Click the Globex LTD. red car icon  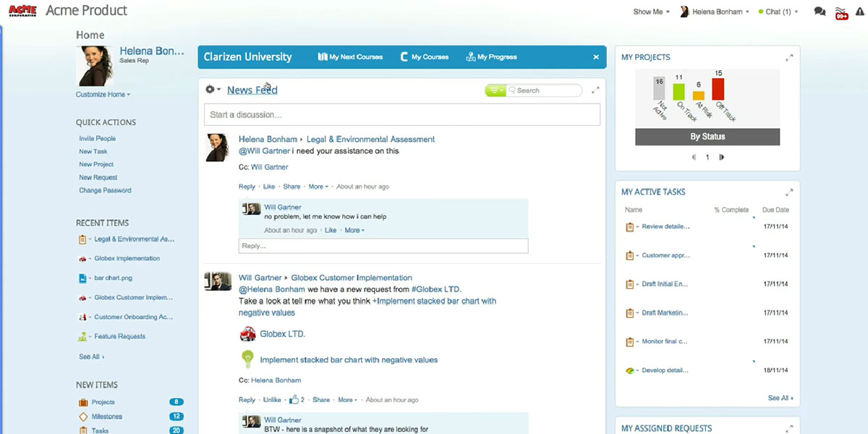(x=247, y=333)
